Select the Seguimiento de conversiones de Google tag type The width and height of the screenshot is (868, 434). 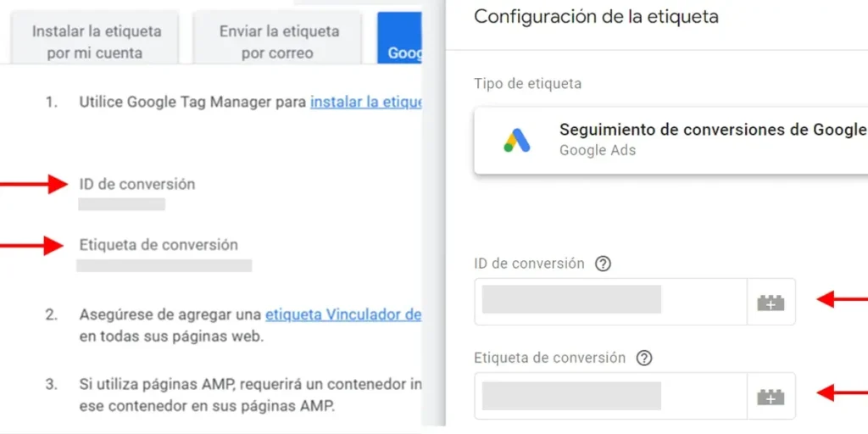click(x=671, y=141)
